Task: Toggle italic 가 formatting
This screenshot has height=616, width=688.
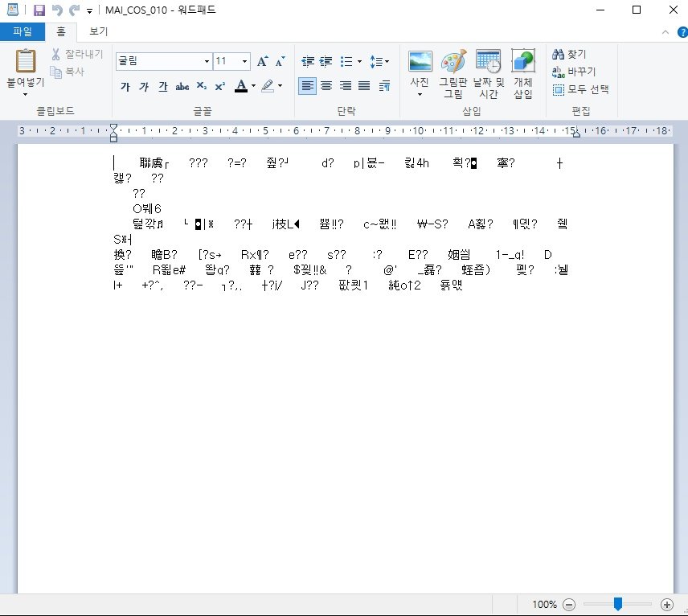Action: (x=144, y=87)
